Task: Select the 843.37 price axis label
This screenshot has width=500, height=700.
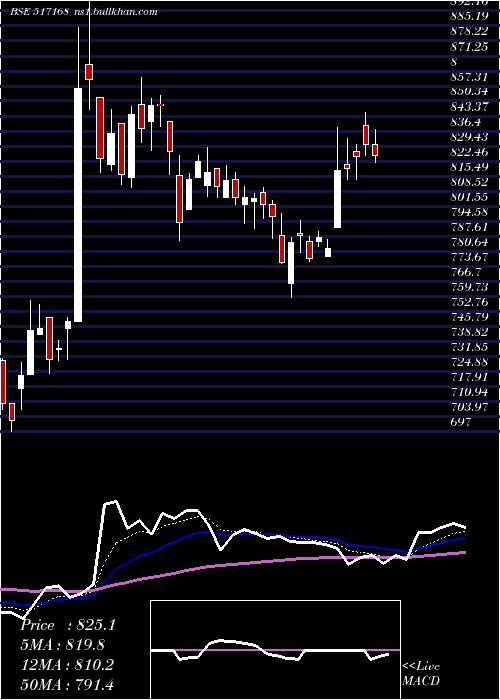Action: click(x=470, y=107)
